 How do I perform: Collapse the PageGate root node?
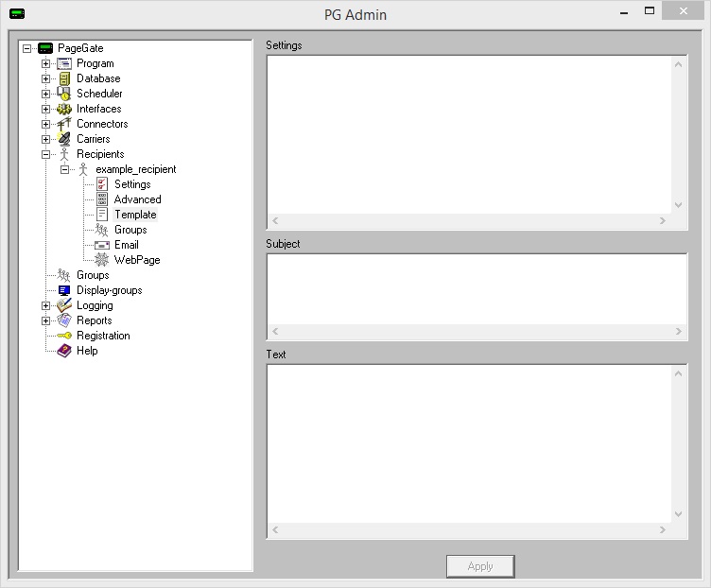(26, 48)
